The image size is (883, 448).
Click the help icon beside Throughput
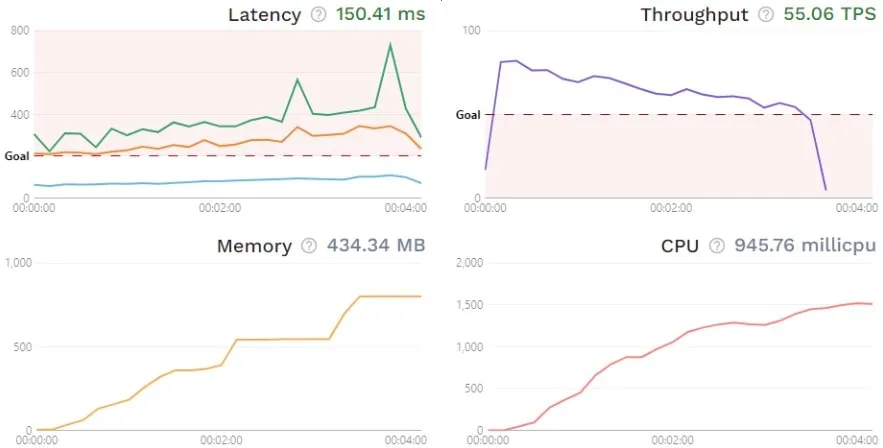766,15
